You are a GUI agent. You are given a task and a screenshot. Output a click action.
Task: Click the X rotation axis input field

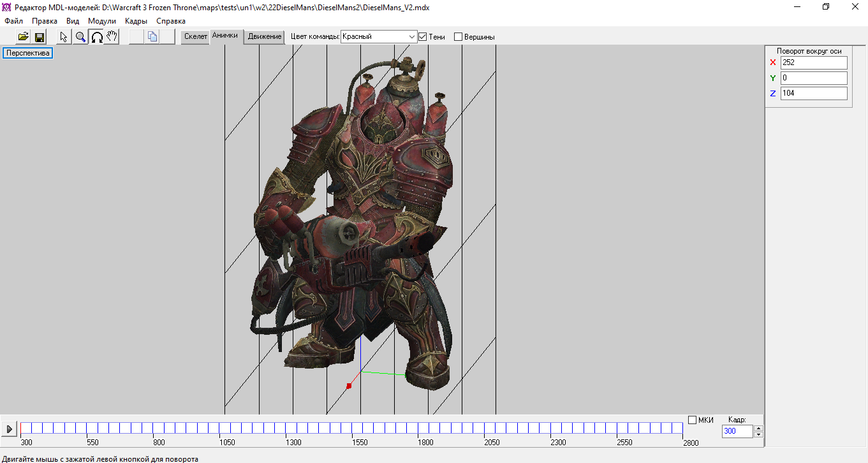click(813, 62)
